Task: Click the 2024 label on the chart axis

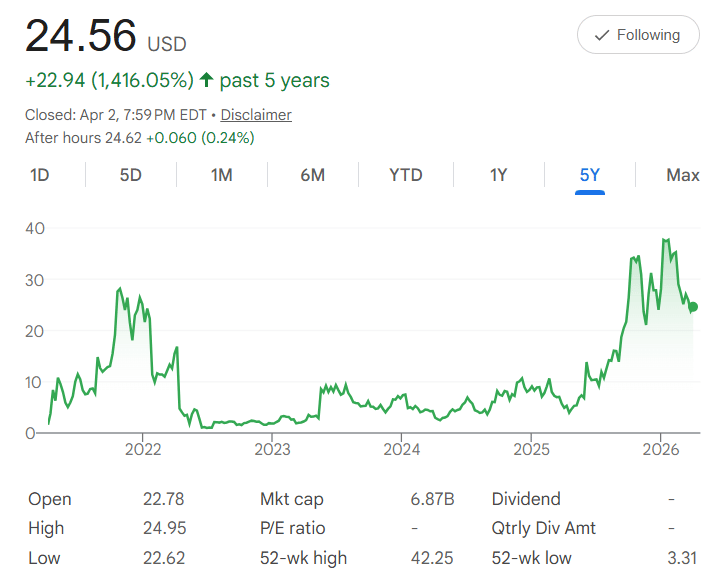Action: [x=401, y=449]
